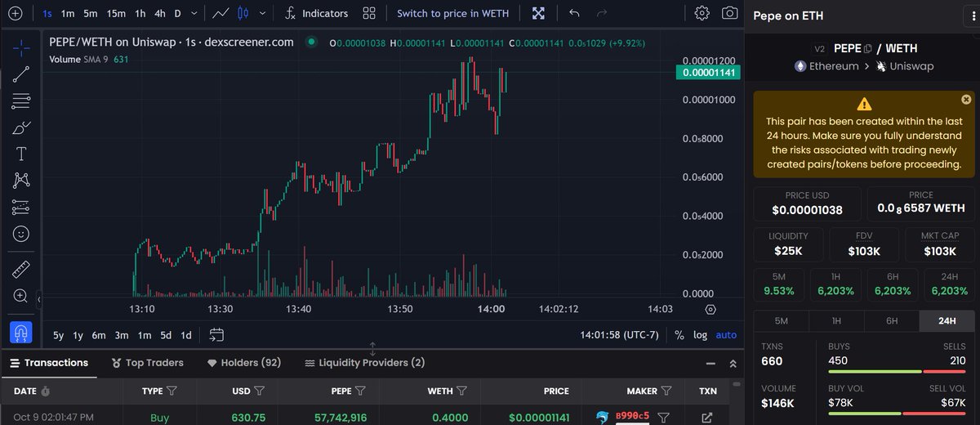Click the Volume SMA 9 legend

(x=89, y=60)
